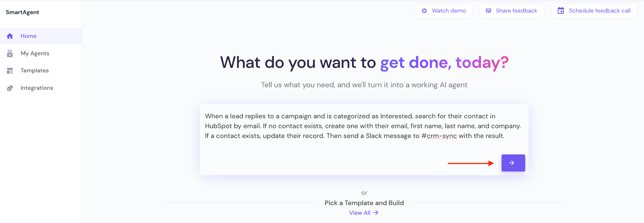Click the calendar icon for scheduling

(x=561, y=11)
